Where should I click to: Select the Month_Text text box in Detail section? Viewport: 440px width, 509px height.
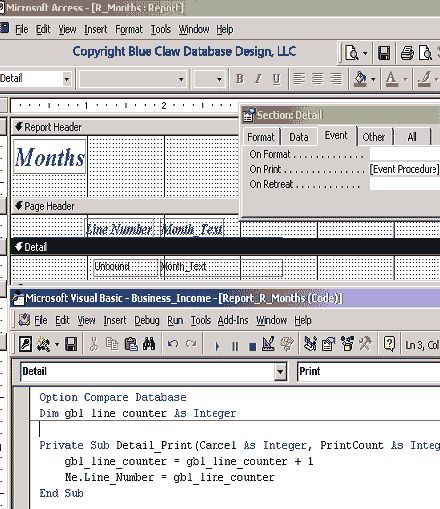[x=221, y=267]
